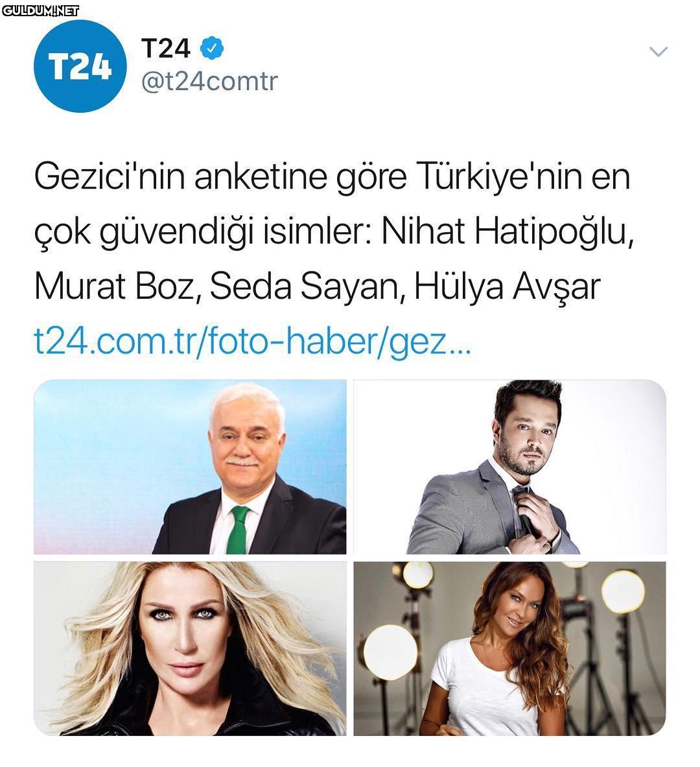Click the GULDUM.NET watermark logo
This screenshot has height=767, width=700.
pyautogui.click(x=40, y=10)
